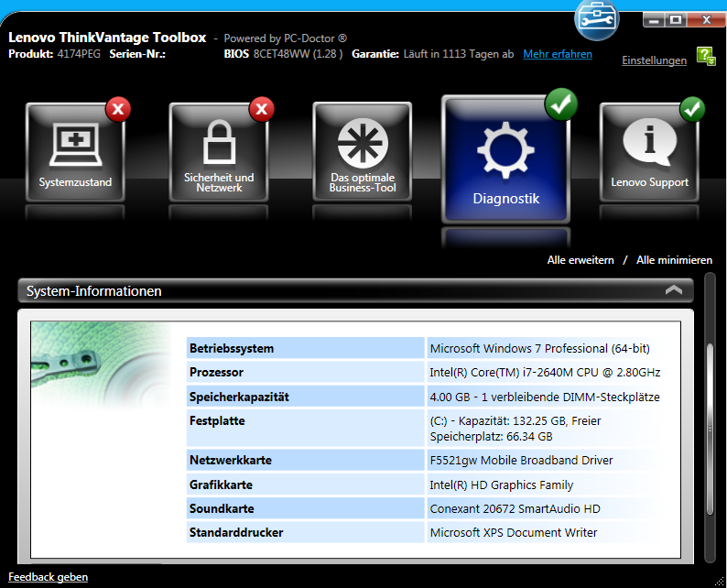Click the Intel Core i7-2640M CPU value

pos(545,373)
